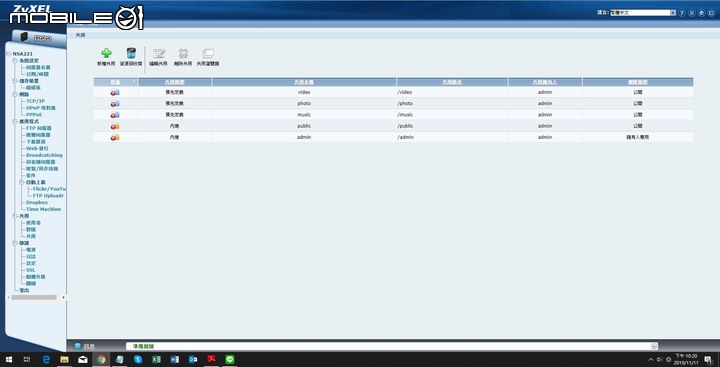Viewport: 720px width, 367px height.
Task: Open the LINE app from the taskbar
Action: (230, 359)
